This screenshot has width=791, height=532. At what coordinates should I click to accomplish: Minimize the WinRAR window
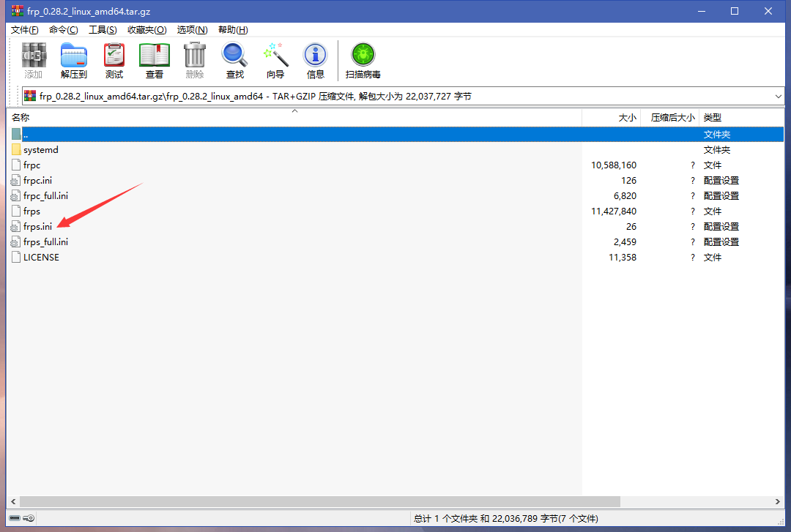pos(701,11)
